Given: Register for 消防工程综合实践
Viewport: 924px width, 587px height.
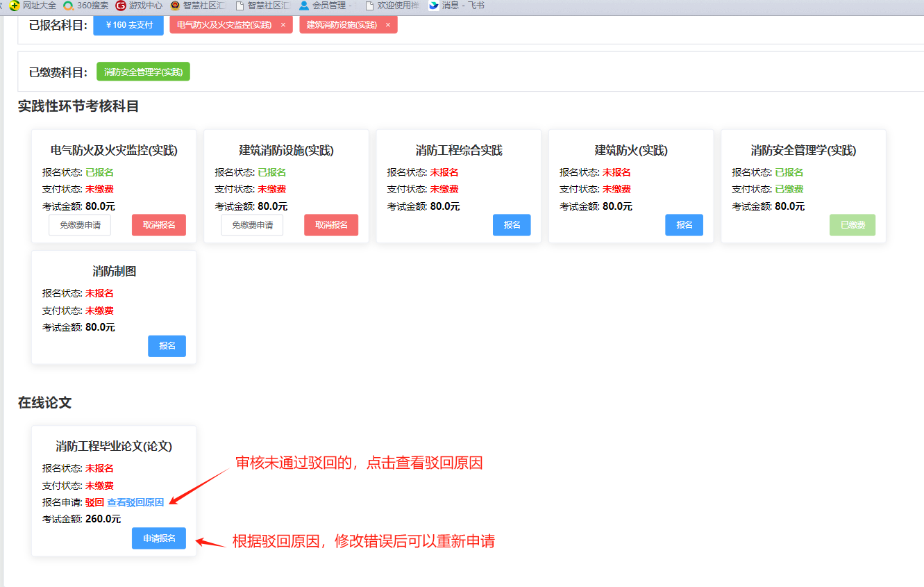Looking at the screenshot, I should [x=512, y=225].
